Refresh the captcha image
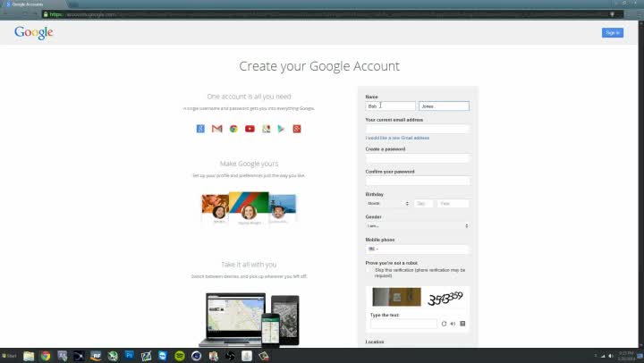 coord(444,324)
